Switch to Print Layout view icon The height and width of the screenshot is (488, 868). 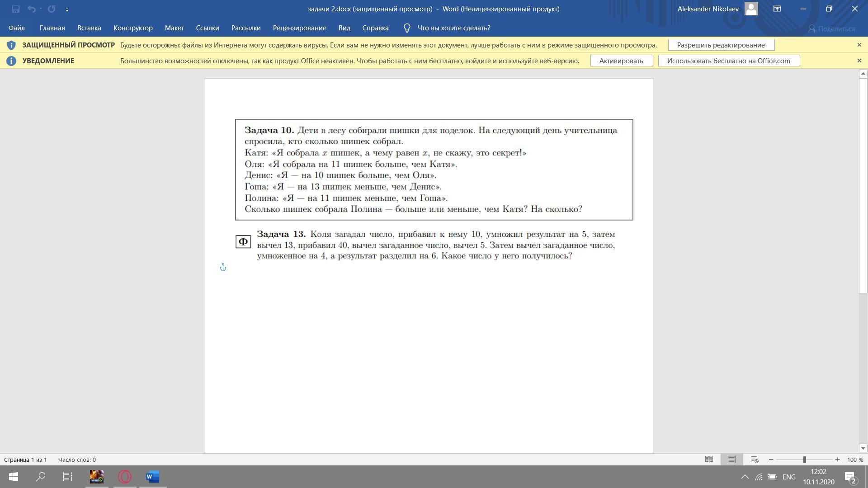click(731, 460)
